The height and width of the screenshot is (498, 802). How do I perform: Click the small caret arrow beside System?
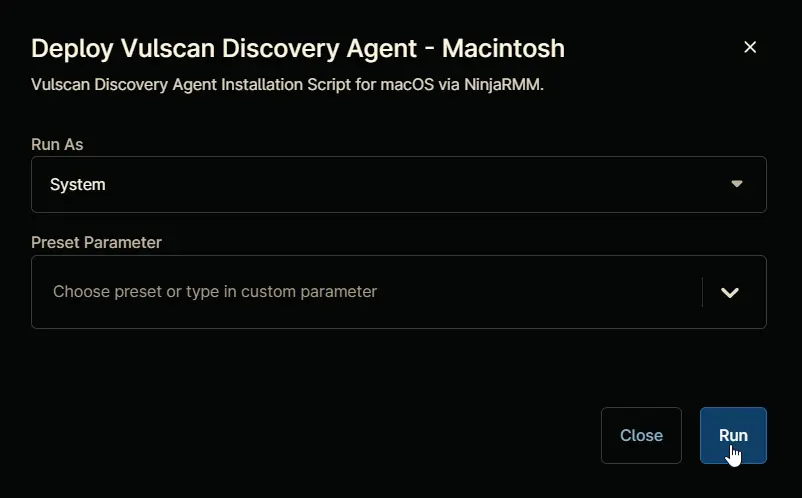(x=737, y=184)
